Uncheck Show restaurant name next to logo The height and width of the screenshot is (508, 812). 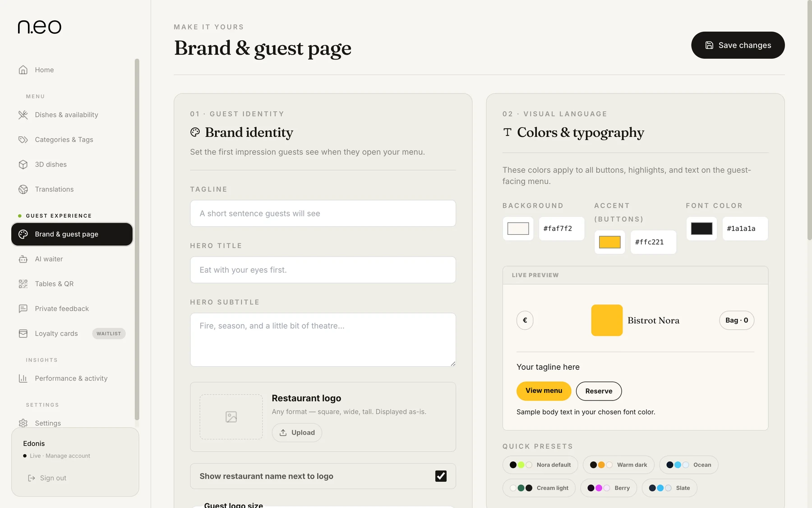(441, 476)
